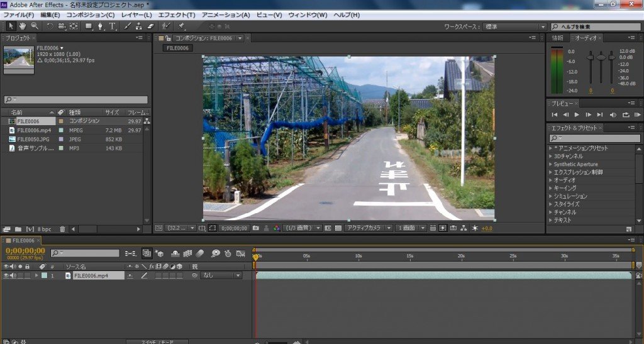Select the Pen tool
Image resolution: width=644 pixels, height=344 pixels.
[x=100, y=26]
